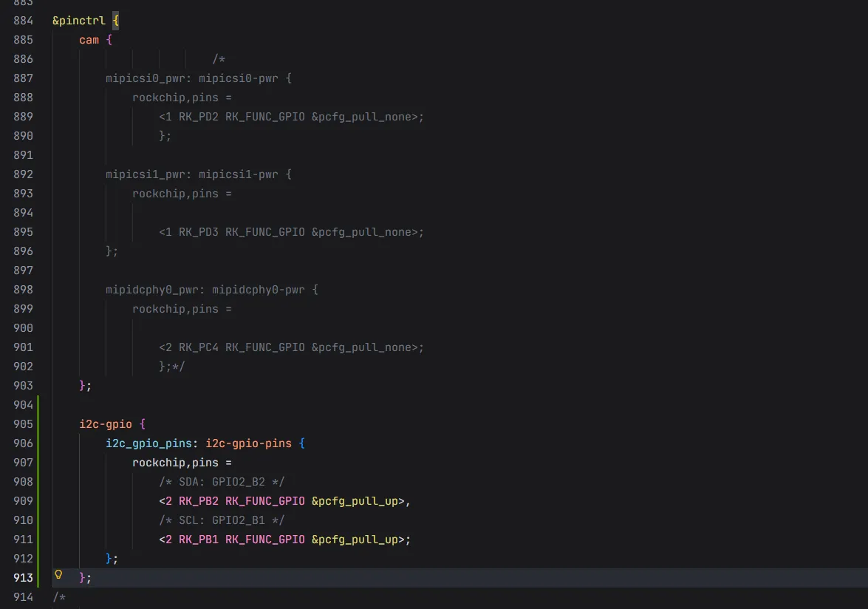The width and height of the screenshot is (868, 609).
Task: Click RK_PC4 in the commented pin entry
Action: click(x=198, y=347)
